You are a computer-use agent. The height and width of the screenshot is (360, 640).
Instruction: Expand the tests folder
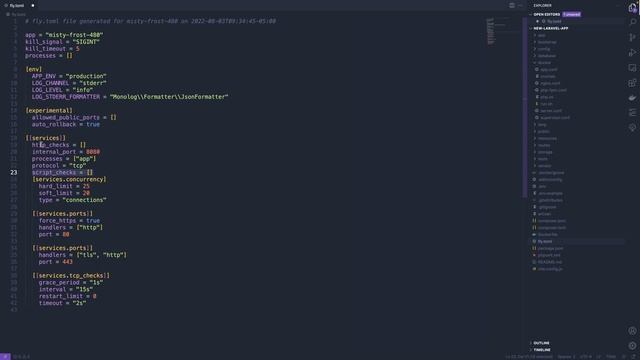click(x=542, y=159)
